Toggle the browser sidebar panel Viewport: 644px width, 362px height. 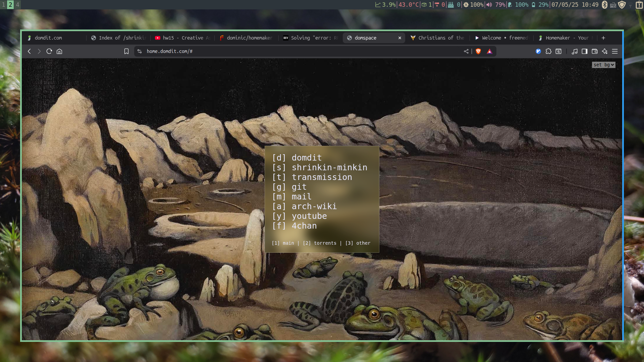pyautogui.click(x=585, y=51)
